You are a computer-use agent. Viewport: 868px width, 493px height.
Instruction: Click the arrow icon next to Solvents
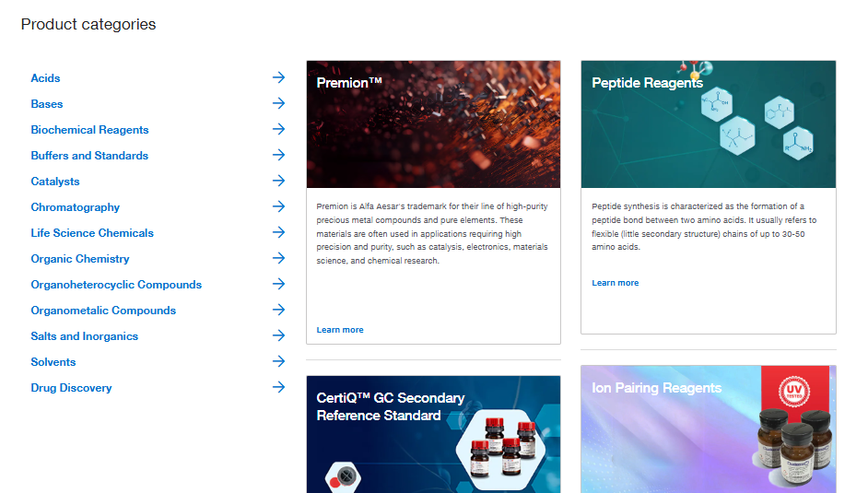click(278, 361)
